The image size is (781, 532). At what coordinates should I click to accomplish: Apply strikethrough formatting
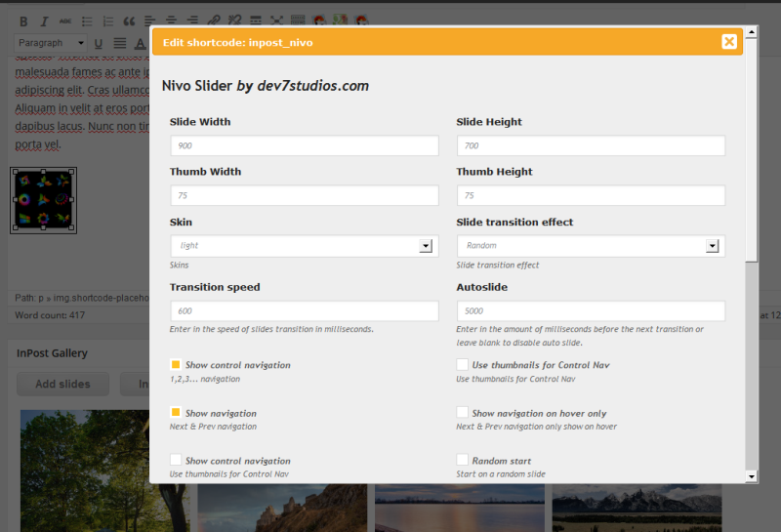(65, 21)
